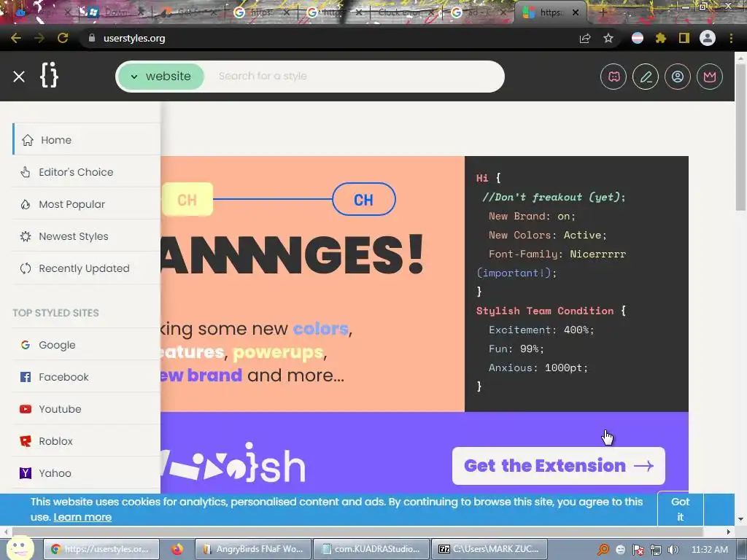Click the volume speaker tray icon
Viewport: 747px width, 560px height.
click(673, 550)
